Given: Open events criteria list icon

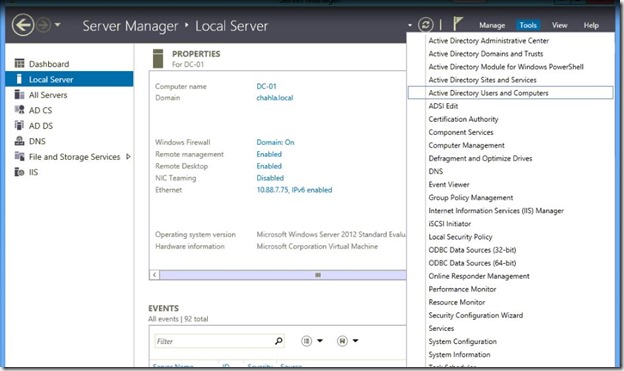Looking at the screenshot, I should pyautogui.click(x=306, y=341).
